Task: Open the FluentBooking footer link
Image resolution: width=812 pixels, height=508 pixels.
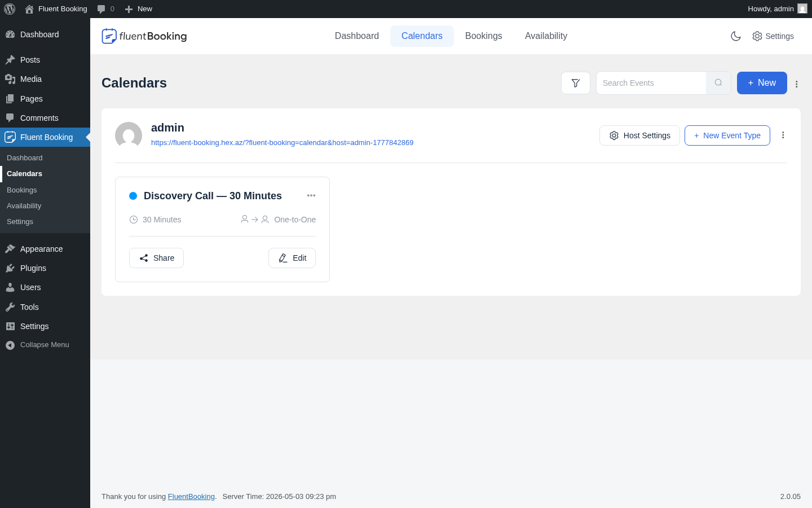Action: tap(191, 497)
